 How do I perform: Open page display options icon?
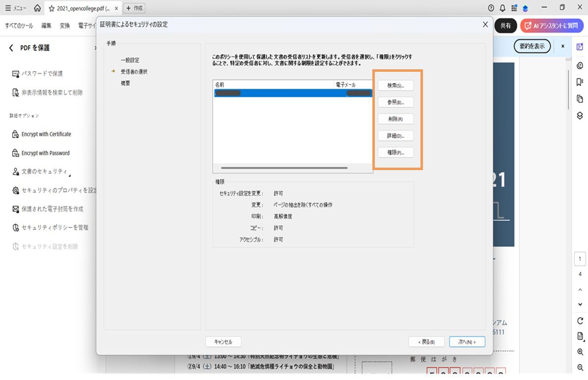(x=580, y=336)
